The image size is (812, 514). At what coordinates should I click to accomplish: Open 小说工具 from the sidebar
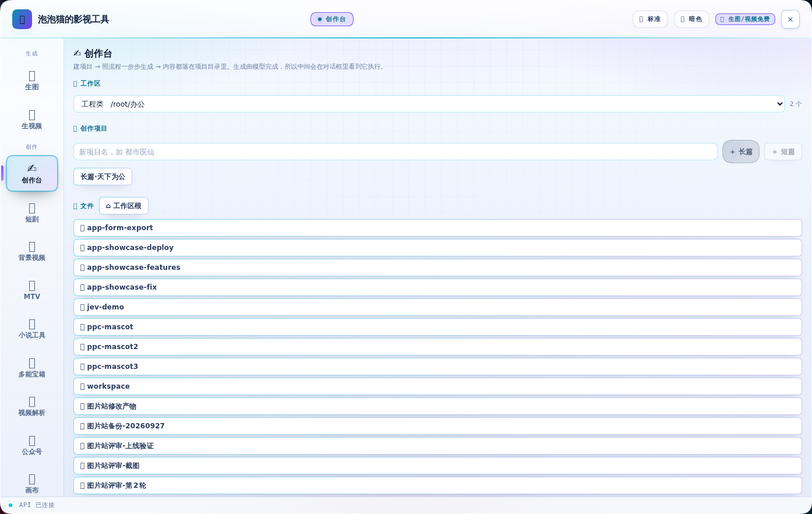click(32, 329)
